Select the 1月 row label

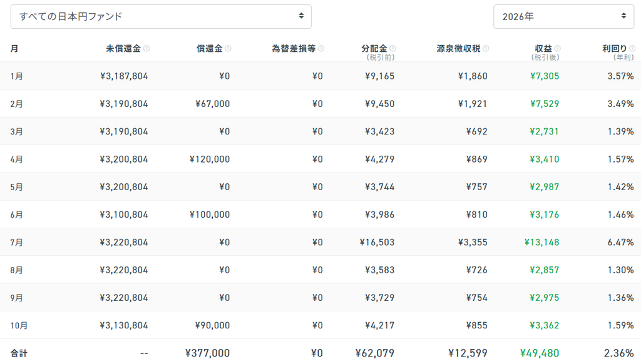[x=17, y=76]
